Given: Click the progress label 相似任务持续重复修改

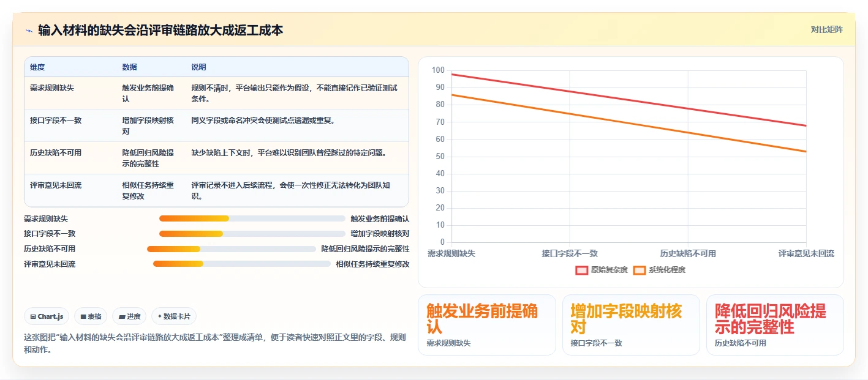Looking at the screenshot, I should [x=372, y=264].
